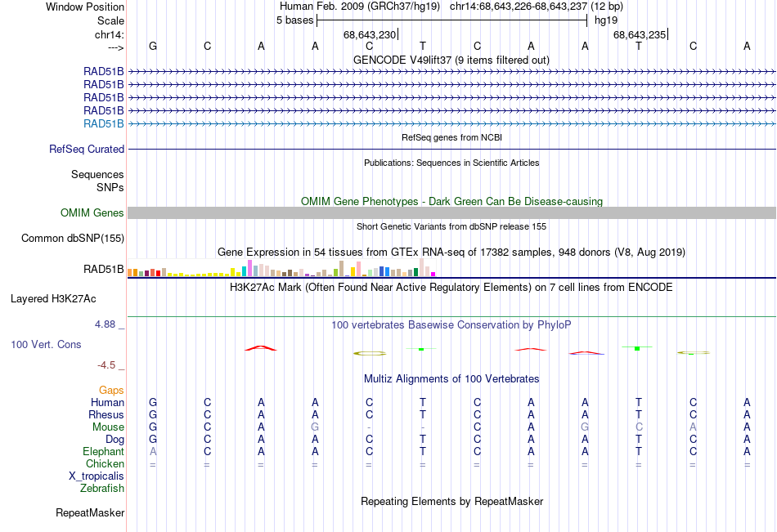Click the 5 bases scale bar

452,20
